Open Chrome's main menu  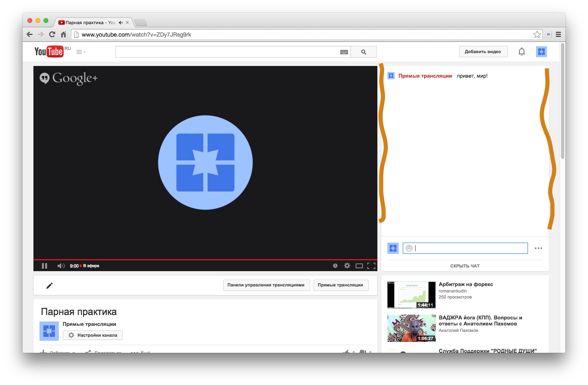[x=558, y=35]
